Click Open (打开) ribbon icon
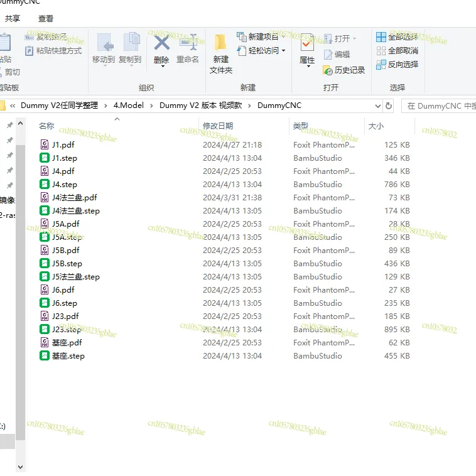This screenshot has width=476, height=476. (328, 38)
